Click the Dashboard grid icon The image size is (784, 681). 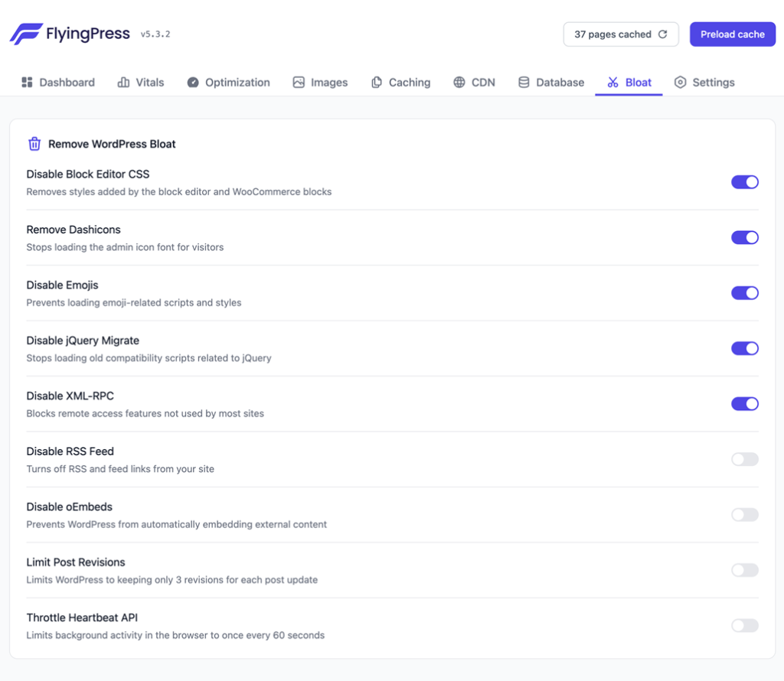coord(27,83)
